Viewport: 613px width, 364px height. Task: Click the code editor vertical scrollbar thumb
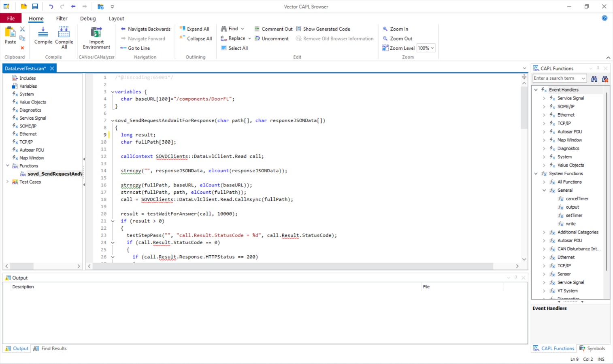point(524,107)
